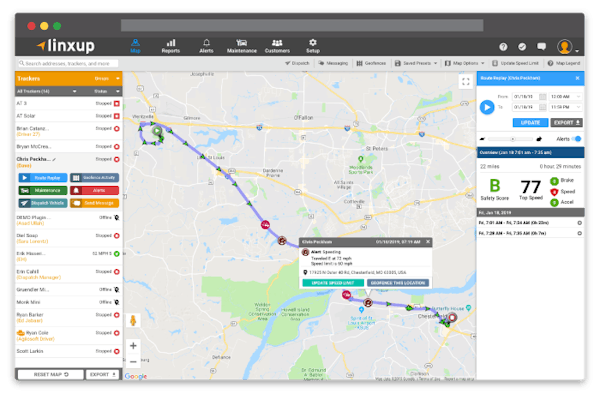Click Update Speed Limit in toolbar
Screen dimensions: 600x394
tap(515, 63)
